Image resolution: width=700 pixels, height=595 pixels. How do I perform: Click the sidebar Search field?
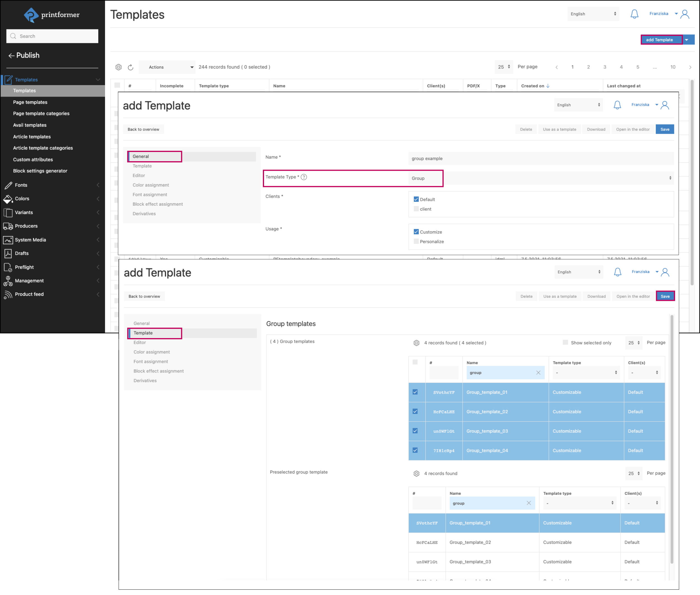52,36
